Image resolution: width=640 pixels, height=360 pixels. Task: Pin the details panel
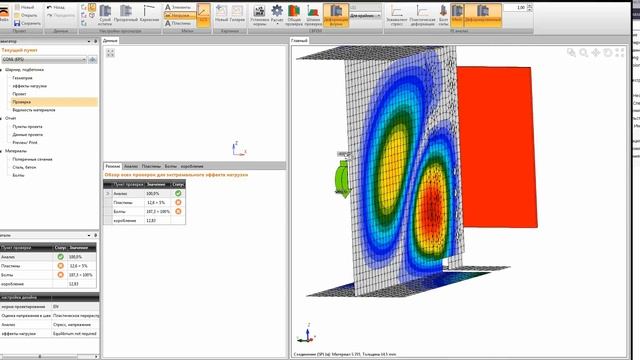coord(96,236)
